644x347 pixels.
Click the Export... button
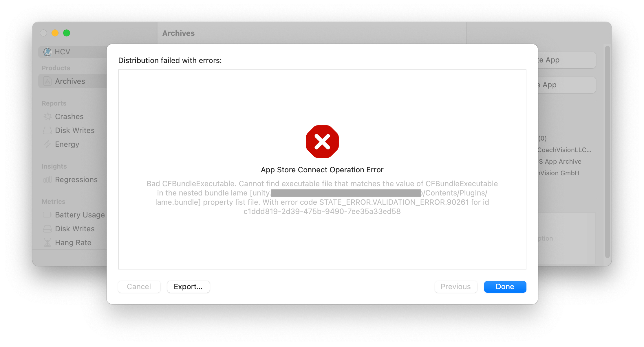pyautogui.click(x=188, y=287)
